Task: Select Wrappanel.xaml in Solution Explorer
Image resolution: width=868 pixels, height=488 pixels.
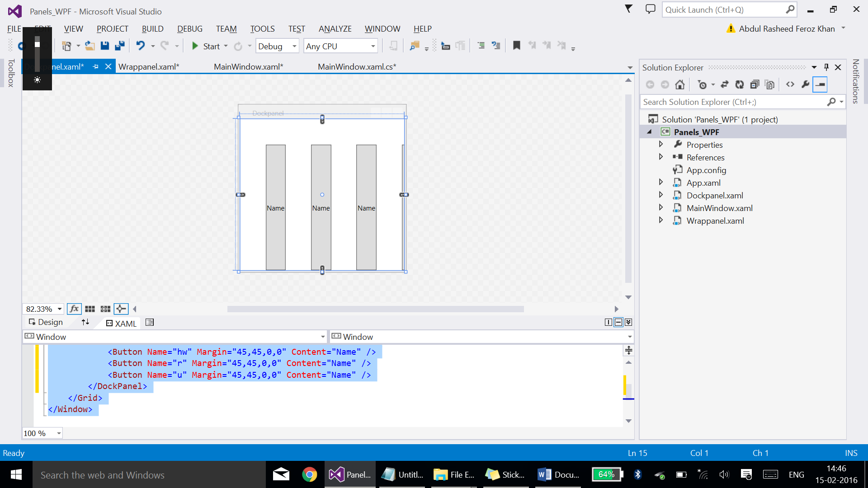Action: (x=715, y=221)
